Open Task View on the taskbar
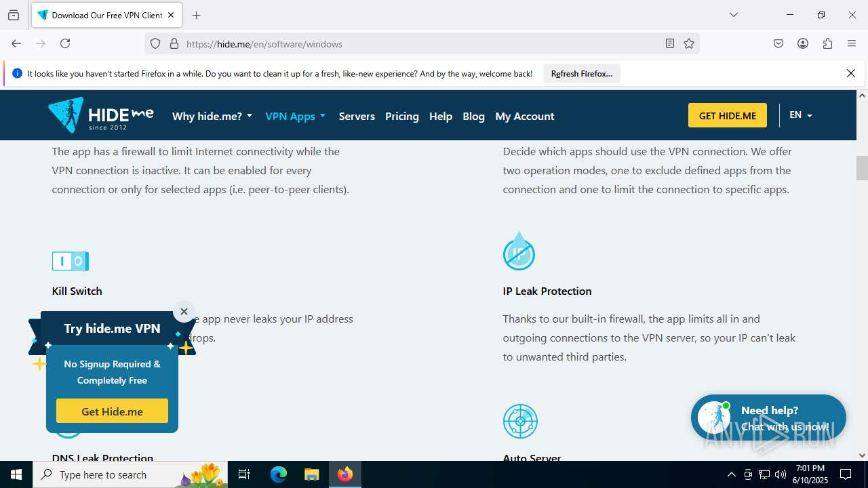868x488 pixels. pos(245,474)
